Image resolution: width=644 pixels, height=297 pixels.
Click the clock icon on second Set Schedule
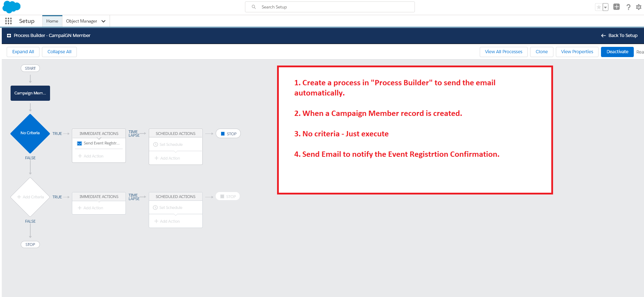[155, 208]
